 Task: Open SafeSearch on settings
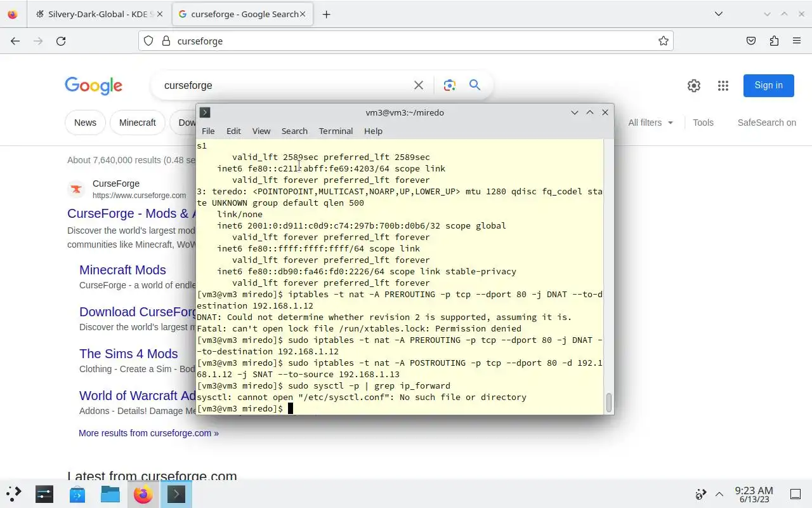coord(767,123)
